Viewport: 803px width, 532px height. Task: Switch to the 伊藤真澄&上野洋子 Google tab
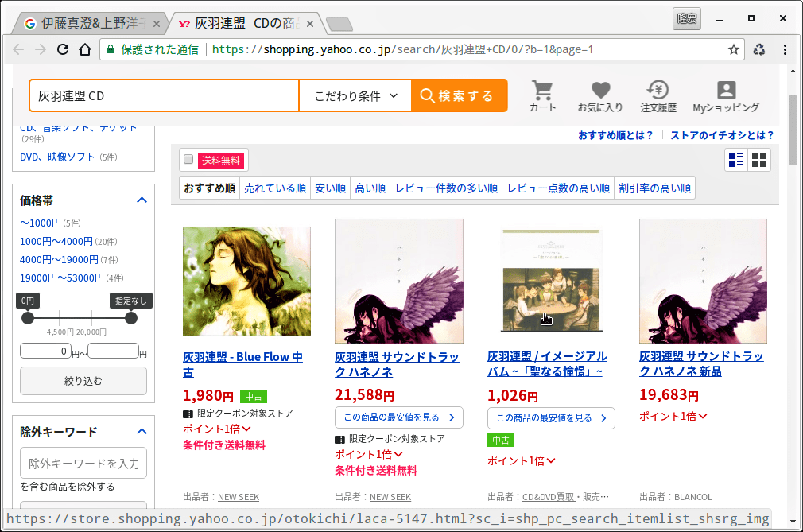[x=90, y=24]
